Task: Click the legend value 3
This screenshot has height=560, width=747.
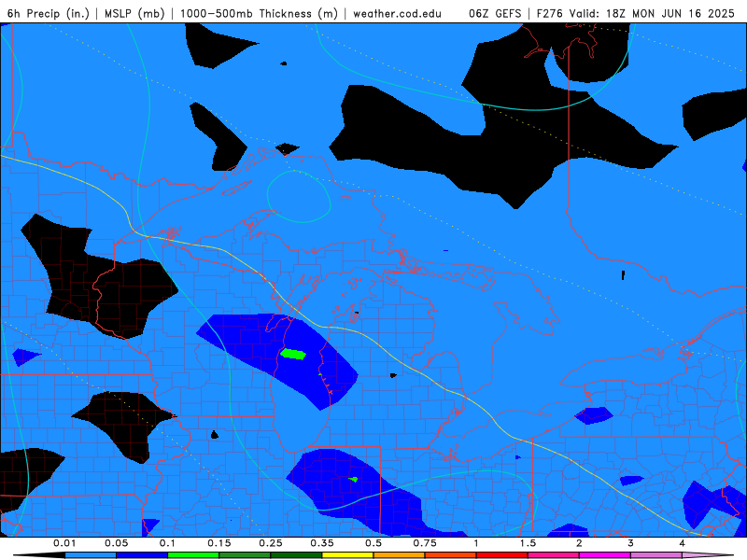Action: (x=631, y=543)
